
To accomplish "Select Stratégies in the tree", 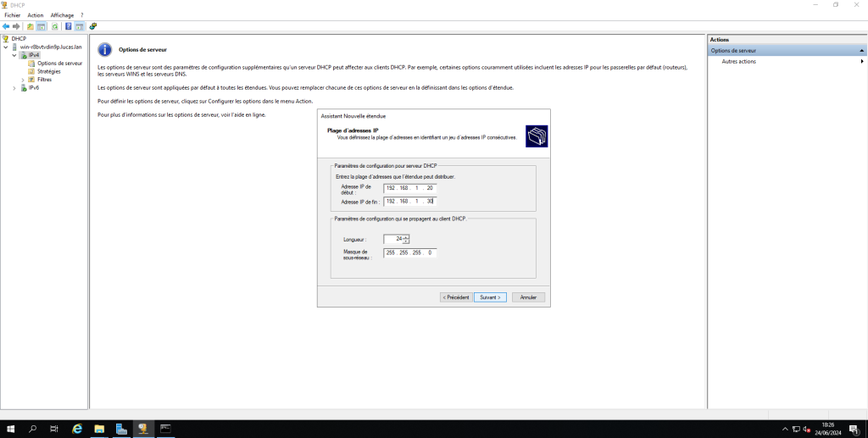I will coord(49,71).
